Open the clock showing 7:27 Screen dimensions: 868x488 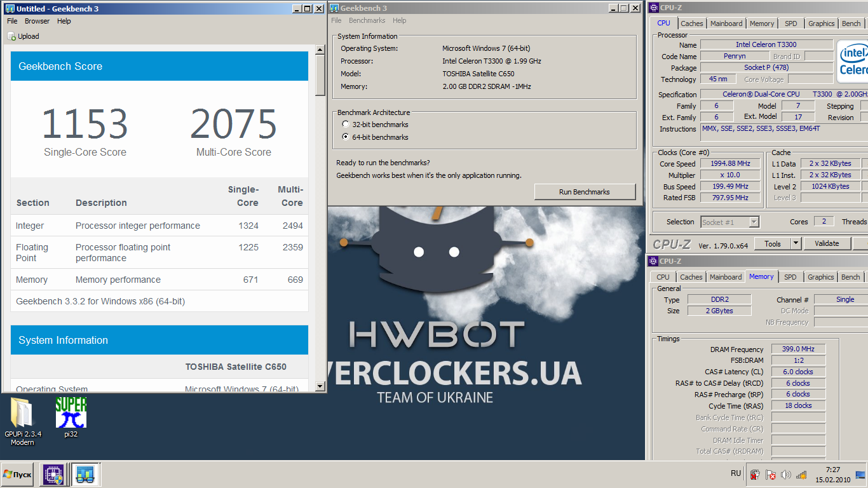[833, 475]
